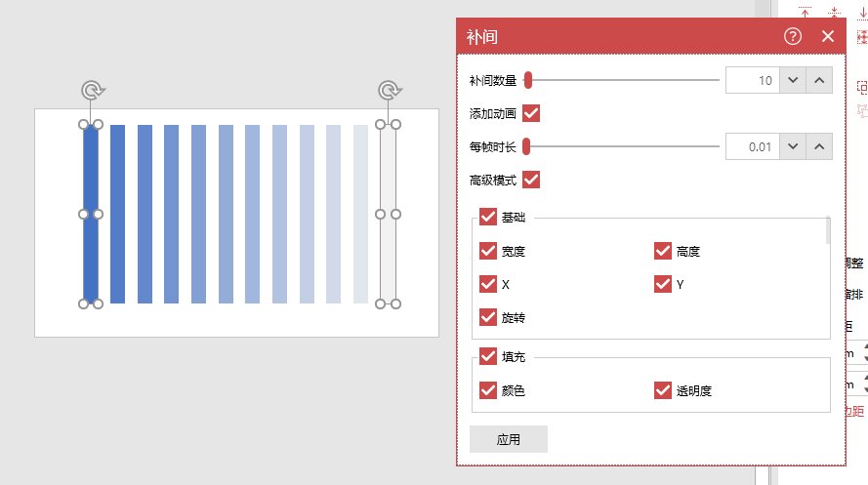Click the 补间数量 slider handle
The width and height of the screenshot is (868, 485).
527,80
